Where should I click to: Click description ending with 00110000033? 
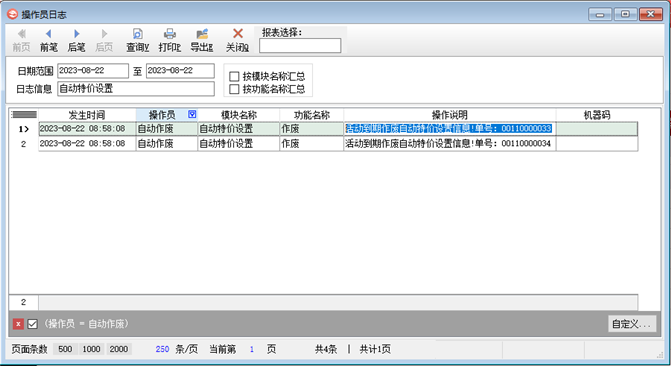[450, 129]
